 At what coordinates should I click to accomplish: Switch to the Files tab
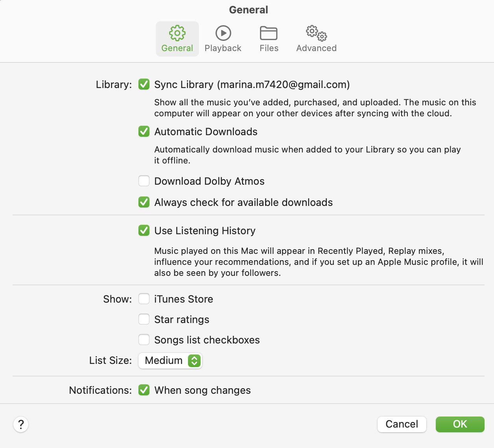[269, 39]
